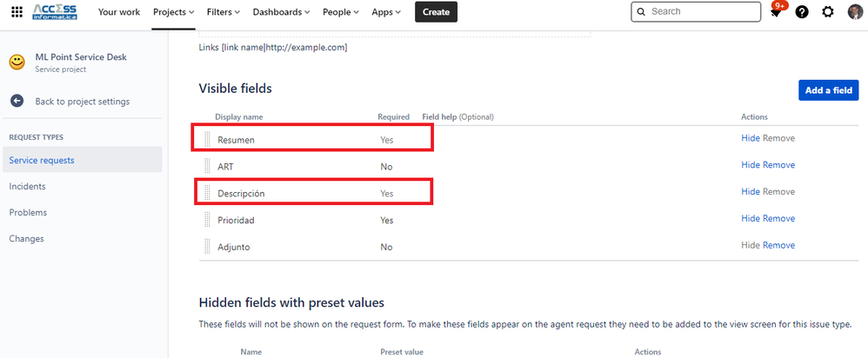Open the settings gear icon
The image size is (868, 358).
click(x=828, y=11)
